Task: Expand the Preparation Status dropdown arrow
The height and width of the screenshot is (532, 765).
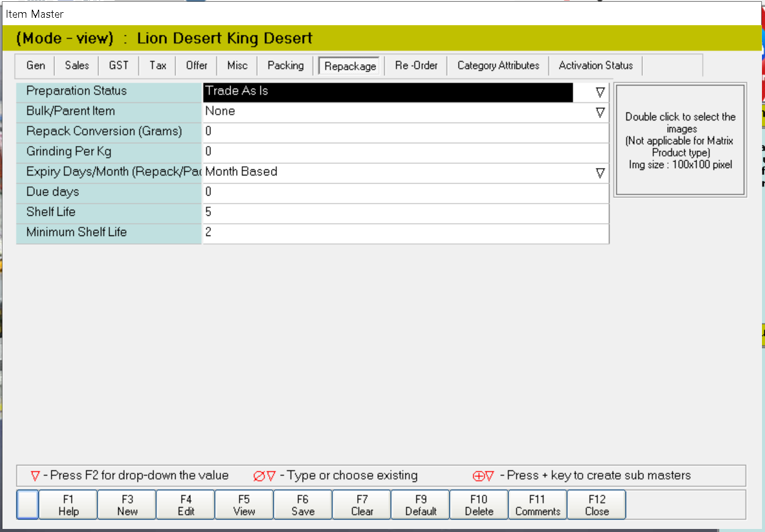Action: click(x=600, y=92)
